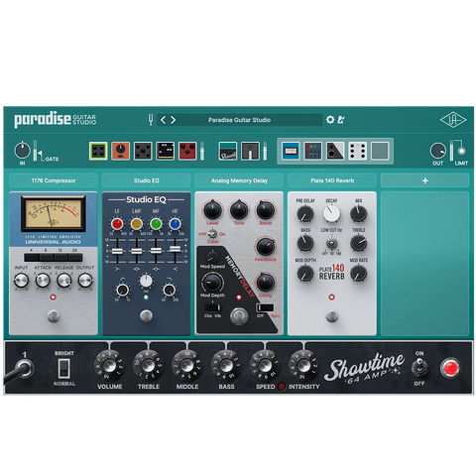
Task: Click the 1176 OUTPUT knob
Action: [85, 281]
